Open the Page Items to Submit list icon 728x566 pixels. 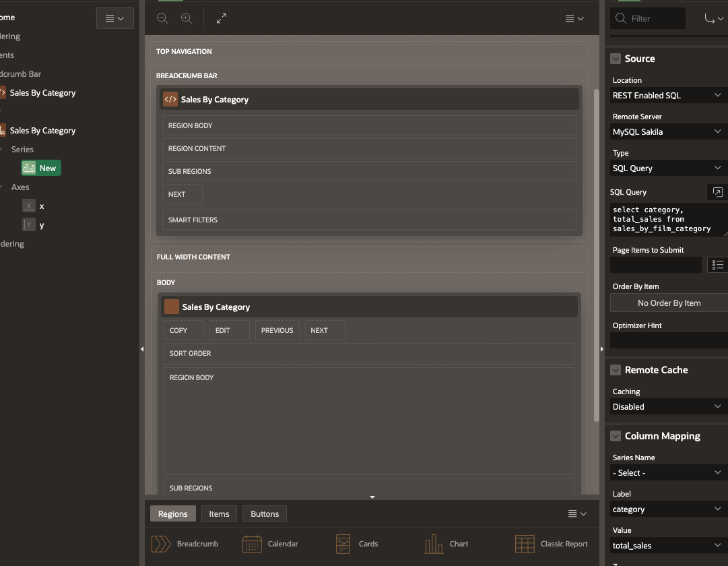(x=717, y=265)
